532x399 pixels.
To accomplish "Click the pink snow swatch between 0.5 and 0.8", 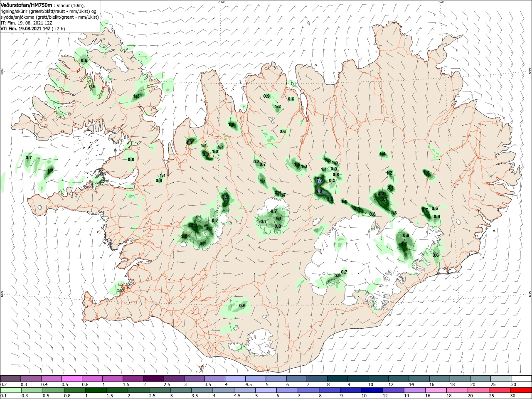I will (x=72, y=379).
